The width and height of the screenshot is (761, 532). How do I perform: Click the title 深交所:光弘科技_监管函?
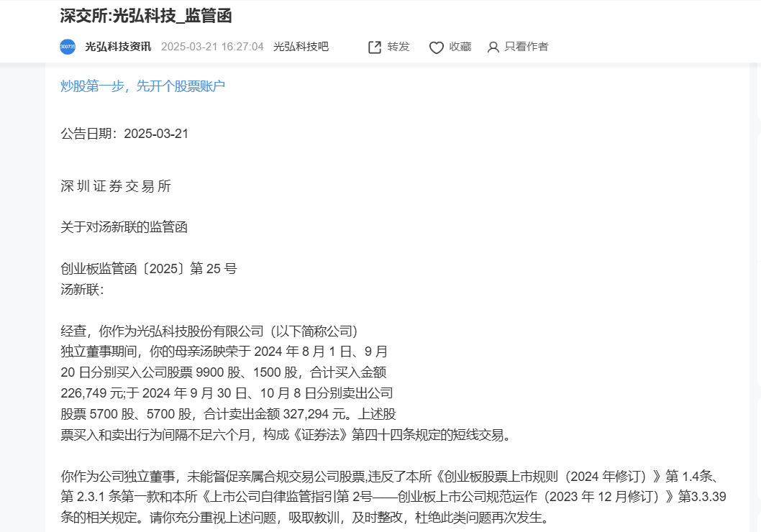click(x=146, y=16)
